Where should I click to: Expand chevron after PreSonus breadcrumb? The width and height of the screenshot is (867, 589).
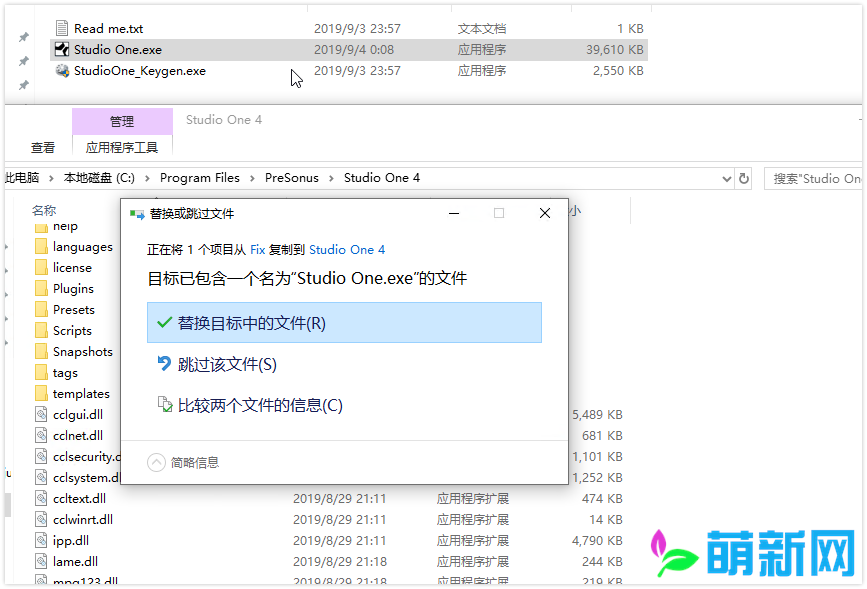(331, 178)
